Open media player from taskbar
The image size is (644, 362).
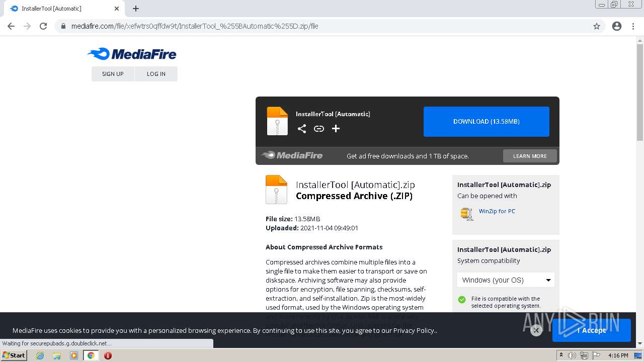point(74,355)
